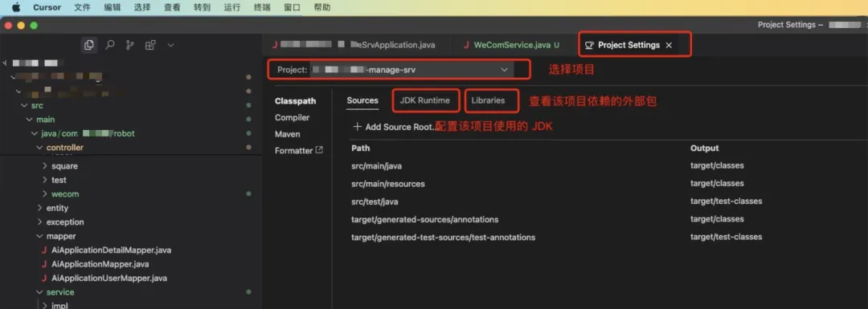Select the Classpath settings section

tap(295, 101)
